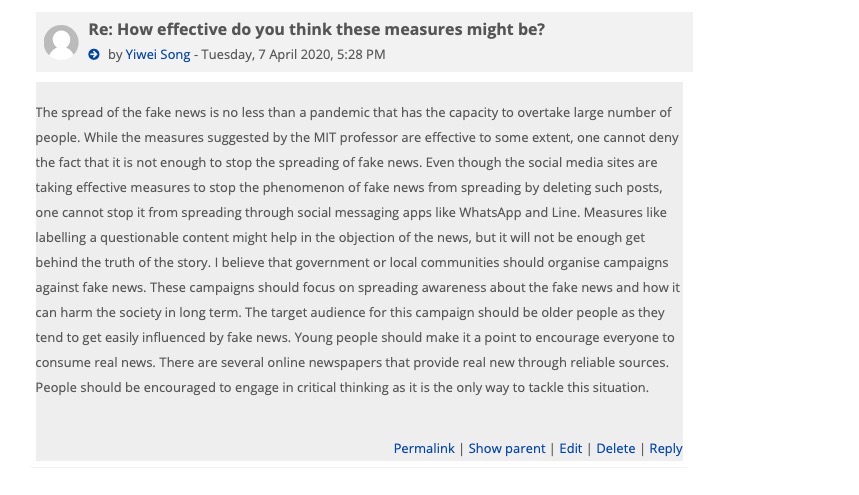Image resolution: width=859 pixels, height=495 pixels.
Task: Delete this forum post
Action: [x=616, y=449]
